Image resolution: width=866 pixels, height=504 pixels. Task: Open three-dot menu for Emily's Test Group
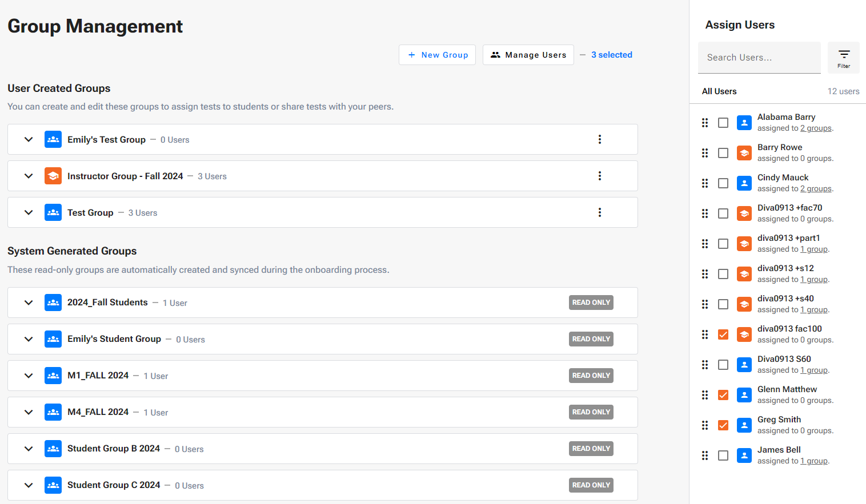click(599, 139)
